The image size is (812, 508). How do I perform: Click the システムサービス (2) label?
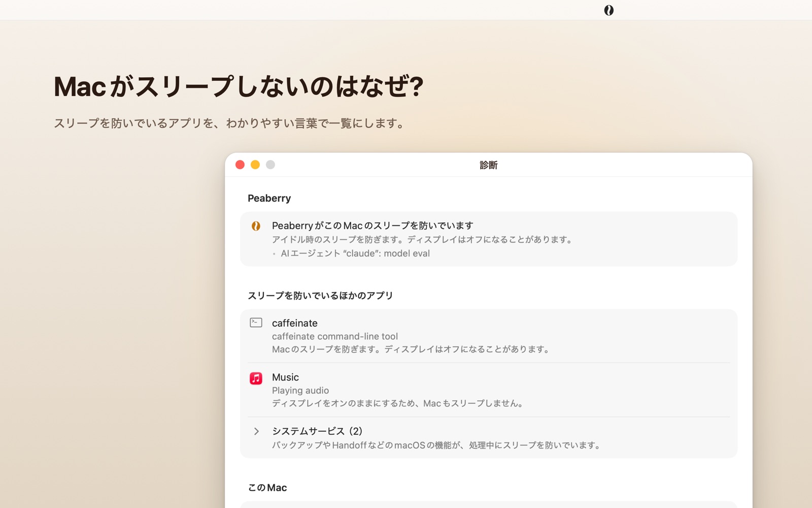(317, 431)
